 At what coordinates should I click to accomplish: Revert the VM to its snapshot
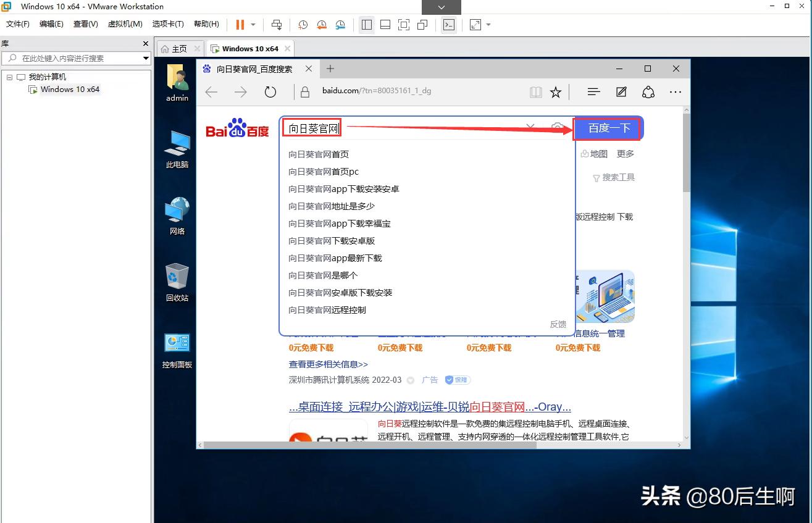coord(321,25)
